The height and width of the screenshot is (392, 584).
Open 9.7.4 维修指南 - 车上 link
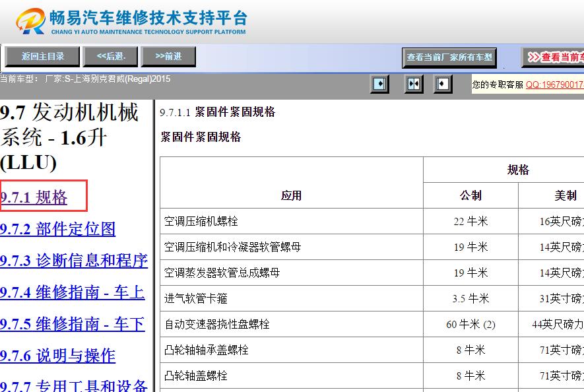point(72,292)
